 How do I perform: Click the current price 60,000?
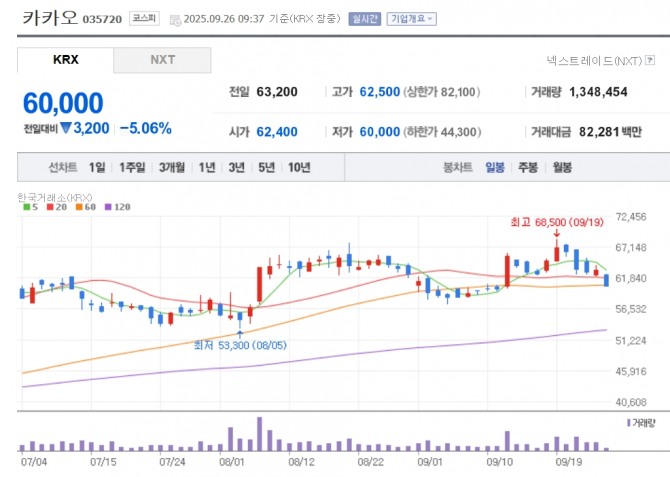click(63, 103)
